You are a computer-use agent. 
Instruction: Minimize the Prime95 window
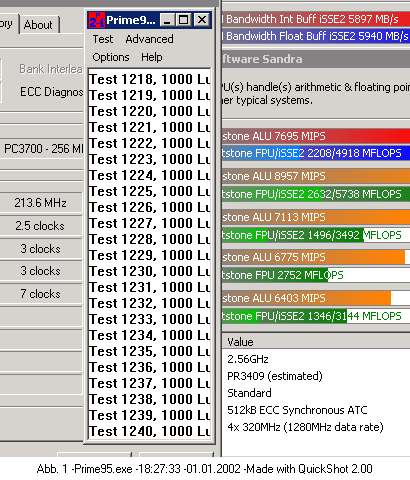[167, 20]
